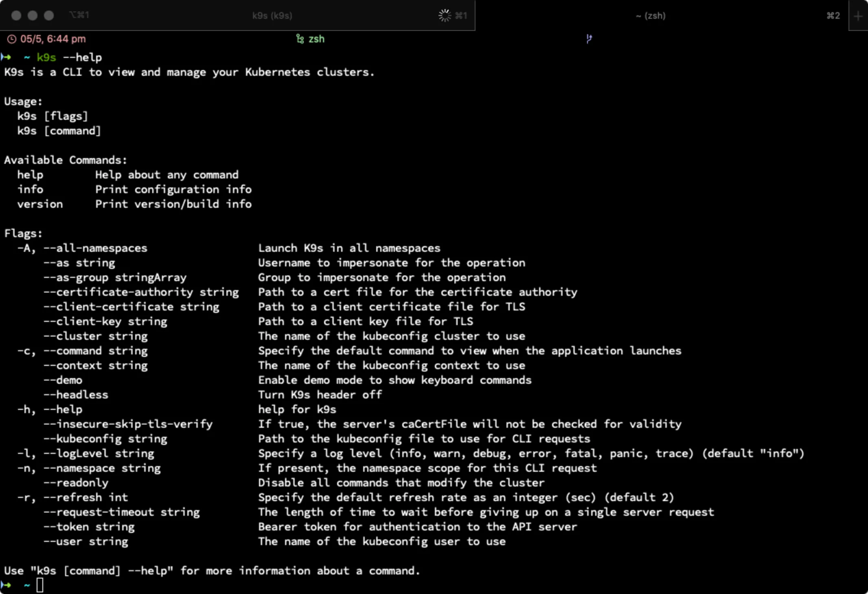
Task: Click the '--readonly' flag
Action: click(76, 483)
